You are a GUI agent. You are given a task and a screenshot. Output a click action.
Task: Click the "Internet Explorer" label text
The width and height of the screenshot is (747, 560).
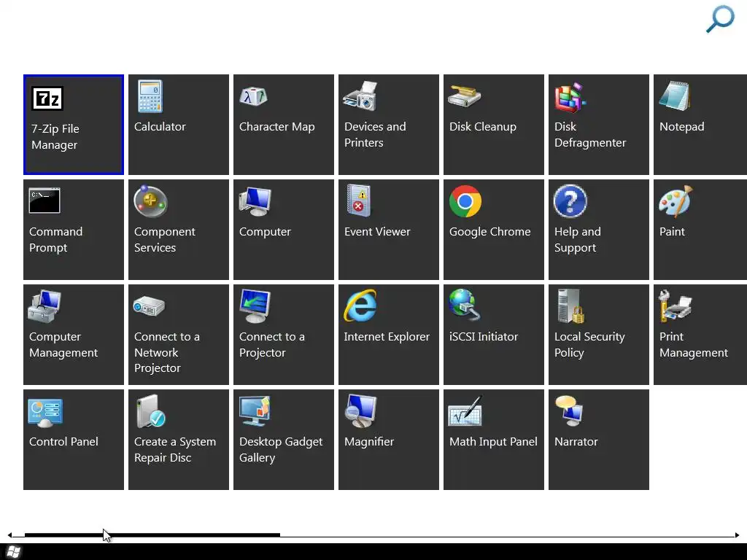[387, 337]
